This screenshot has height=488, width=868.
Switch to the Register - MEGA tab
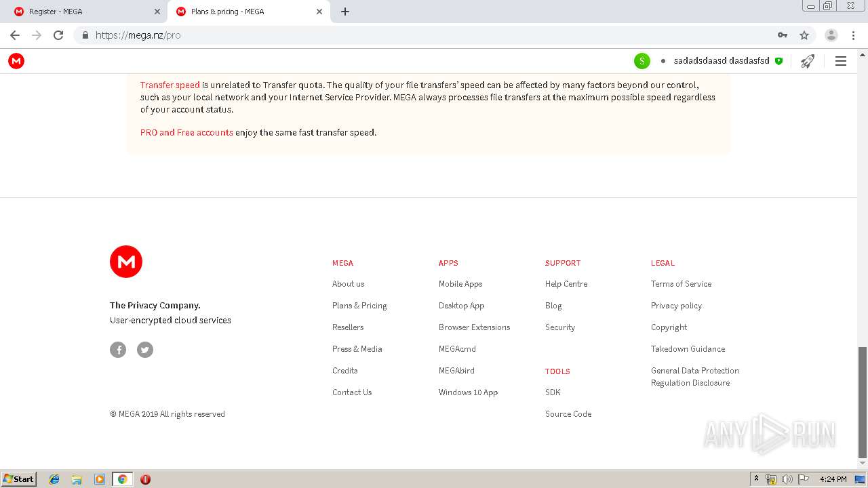(x=87, y=12)
